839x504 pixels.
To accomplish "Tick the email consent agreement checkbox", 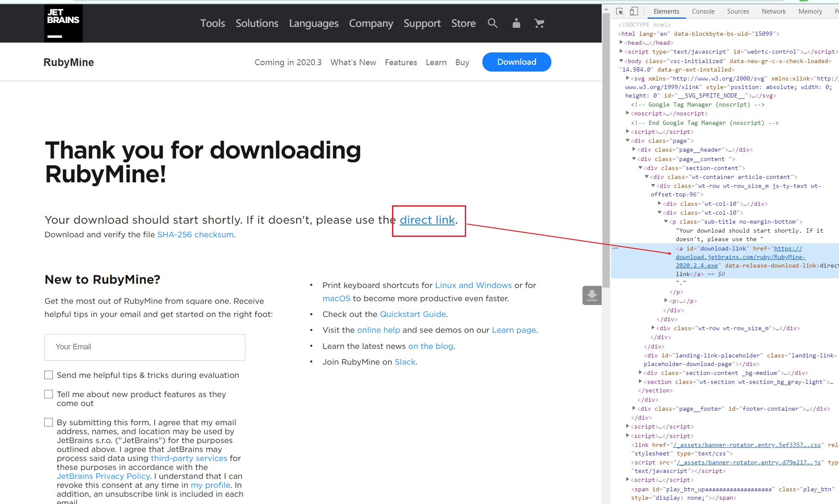I will [x=49, y=422].
